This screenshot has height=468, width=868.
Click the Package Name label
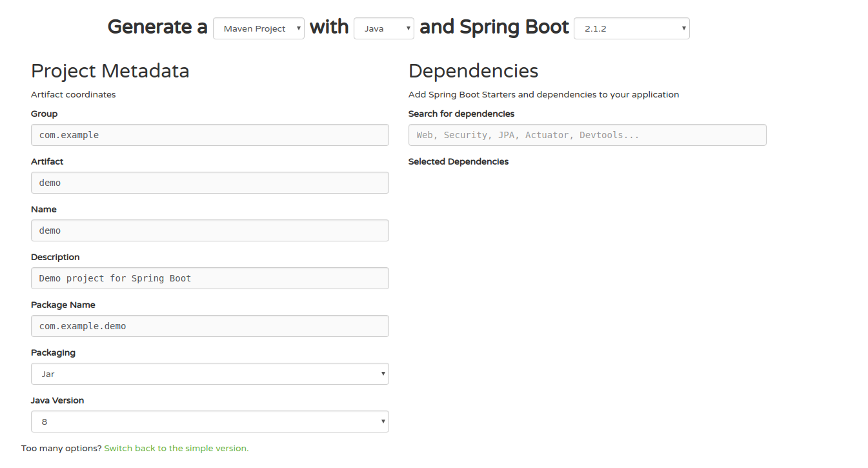point(63,305)
